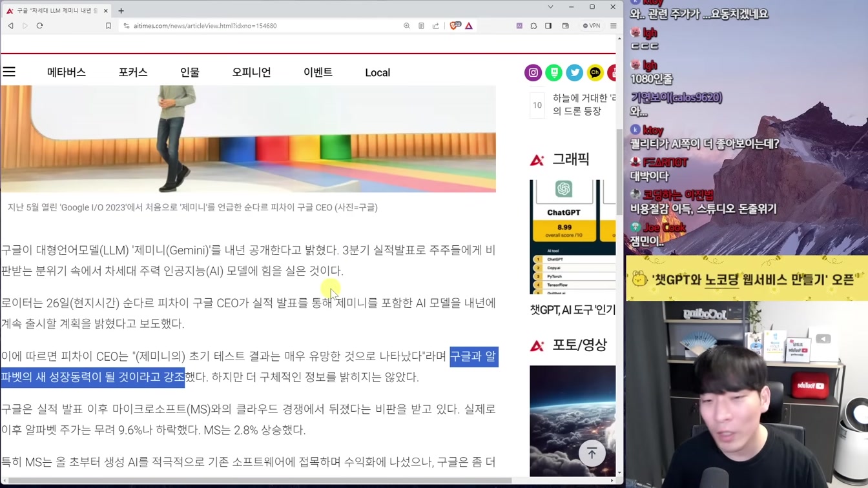Open the Local menu item
Screen dimensions: 868x488
coord(378,73)
